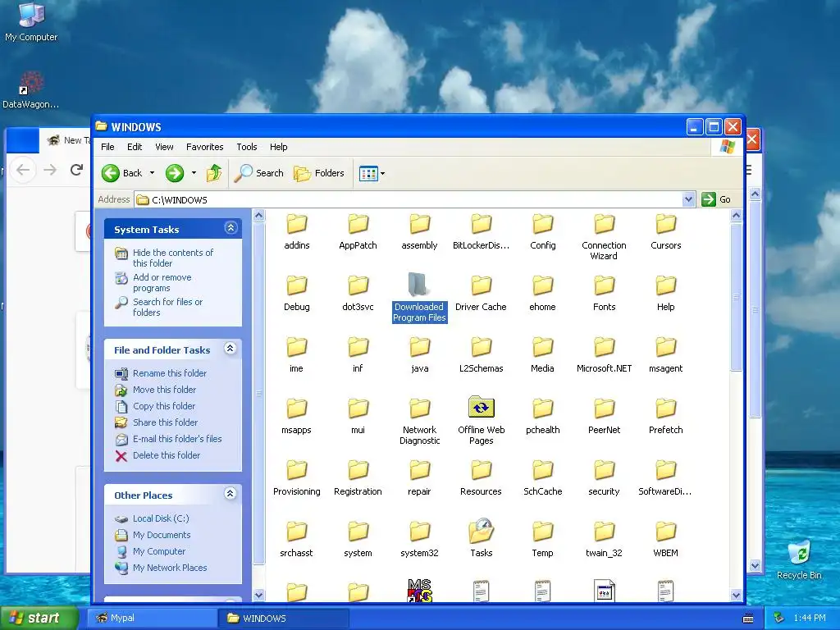Expand the Forward history dropdown arrow

coord(194,173)
